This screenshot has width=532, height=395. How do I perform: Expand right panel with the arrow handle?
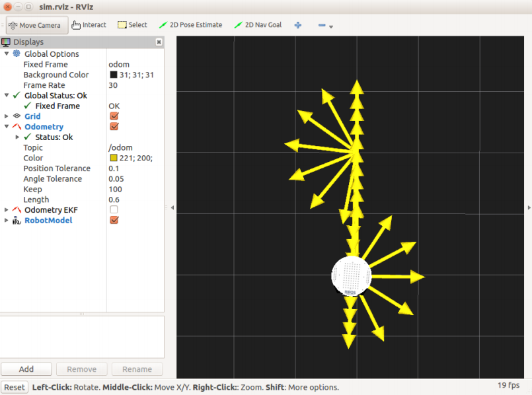coord(529,207)
